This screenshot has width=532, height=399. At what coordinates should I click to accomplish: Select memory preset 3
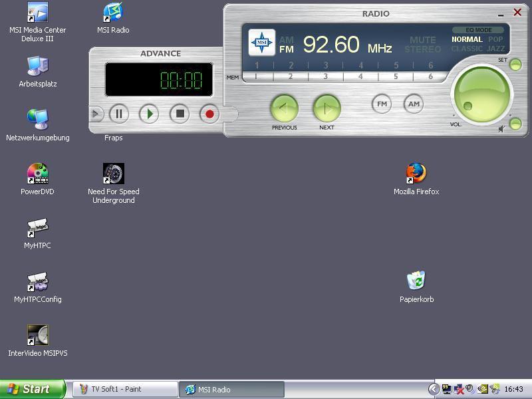[x=326, y=76]
